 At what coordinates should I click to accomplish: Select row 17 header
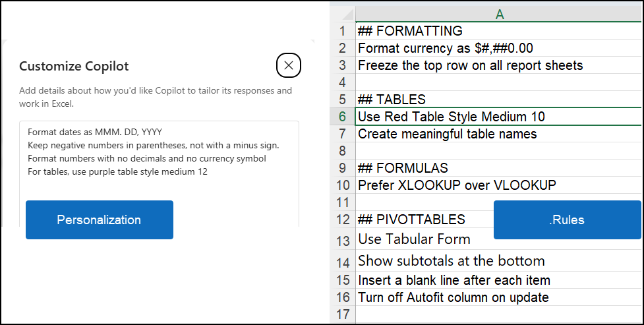click(x=343, y=314)
